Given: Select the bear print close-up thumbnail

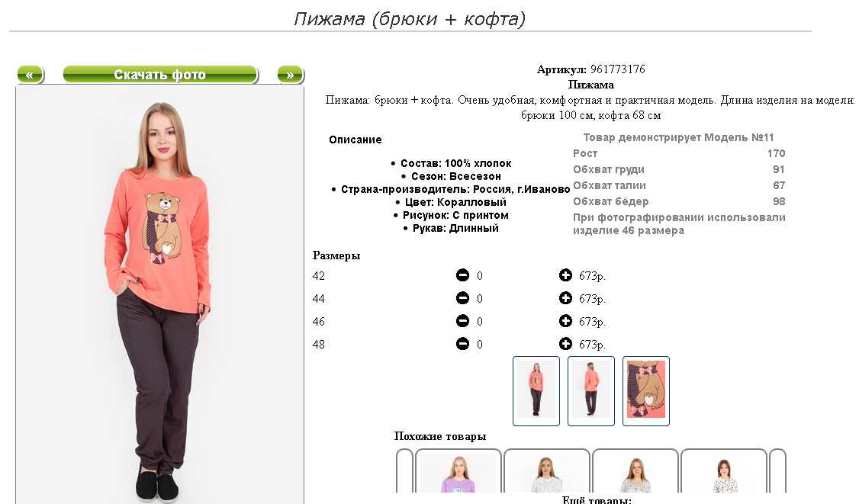Looking at the screenshot, I should (x=646, y=391).
